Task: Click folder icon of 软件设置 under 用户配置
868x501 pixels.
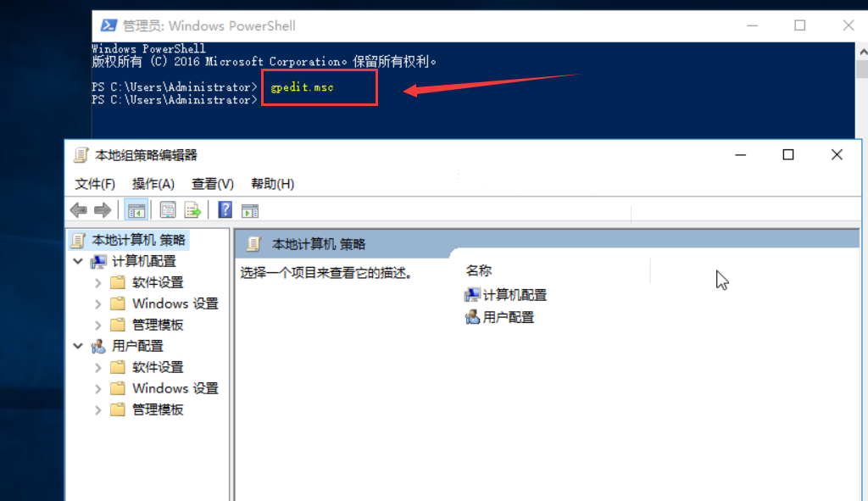Action: pos(117,367)
